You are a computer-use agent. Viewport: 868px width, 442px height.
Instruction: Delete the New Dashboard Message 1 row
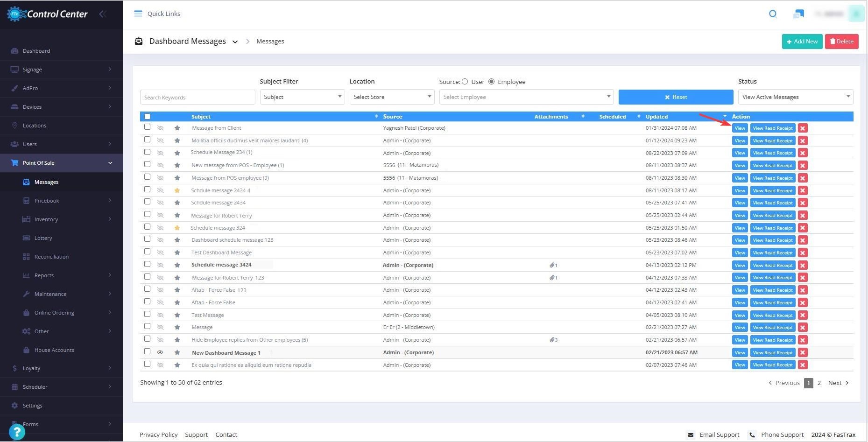803,352
